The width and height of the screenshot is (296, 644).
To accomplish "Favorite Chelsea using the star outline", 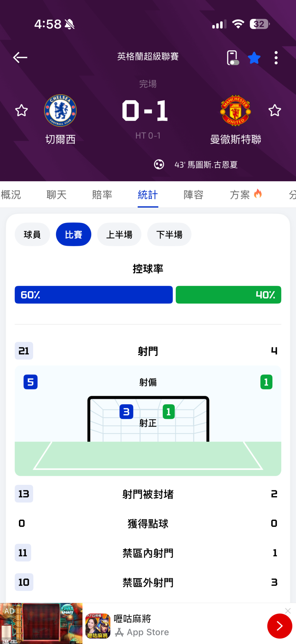I will (x=21, y=111).
